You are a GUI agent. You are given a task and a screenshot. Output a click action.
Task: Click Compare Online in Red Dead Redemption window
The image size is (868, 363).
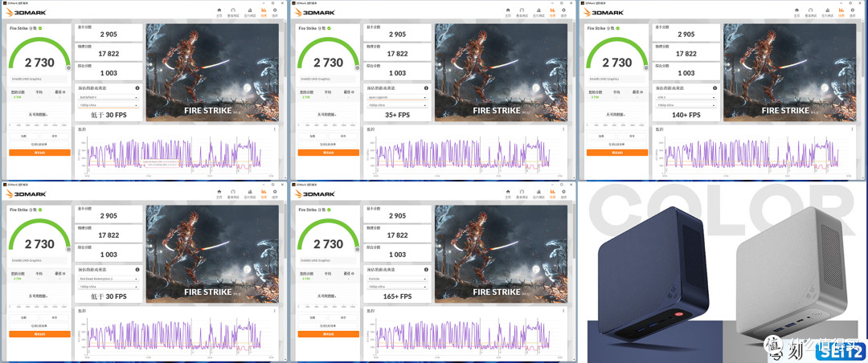pos(39,325)
